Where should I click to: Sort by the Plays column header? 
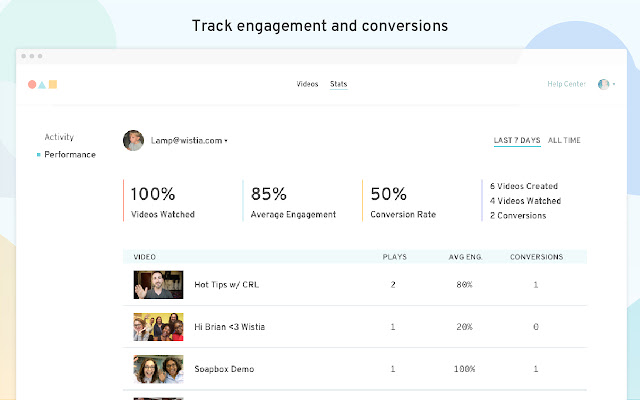click(395, 257)
